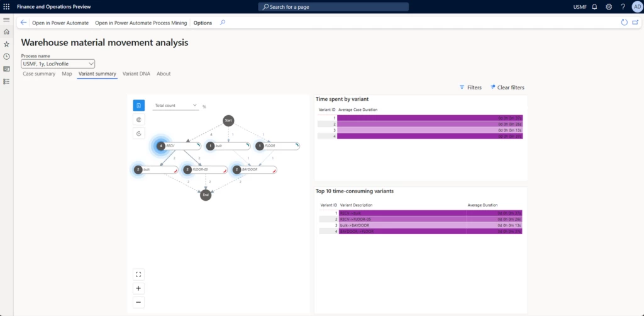Click the back arrow in the action bar
Screen dimensions: 644x316
tap(23, 23)
